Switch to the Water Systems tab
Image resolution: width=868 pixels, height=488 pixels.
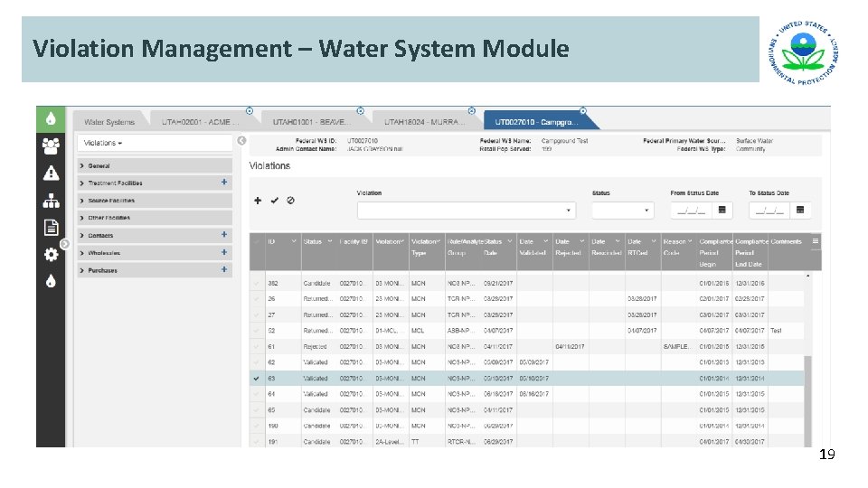[109, 122]
